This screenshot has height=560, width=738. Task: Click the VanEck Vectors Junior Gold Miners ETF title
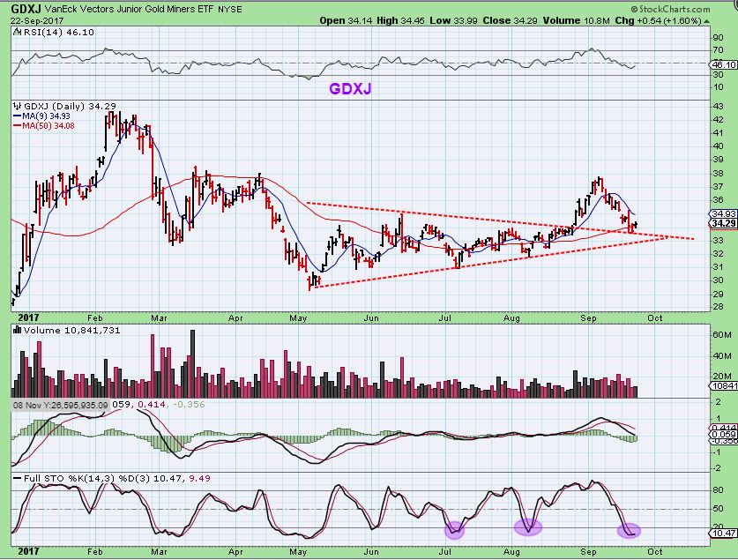coord(129,9)
